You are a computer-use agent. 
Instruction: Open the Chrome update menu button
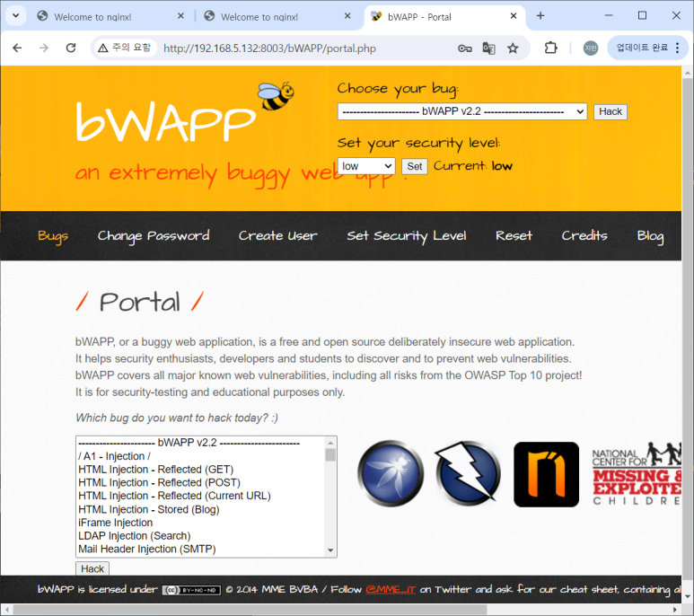647,48
